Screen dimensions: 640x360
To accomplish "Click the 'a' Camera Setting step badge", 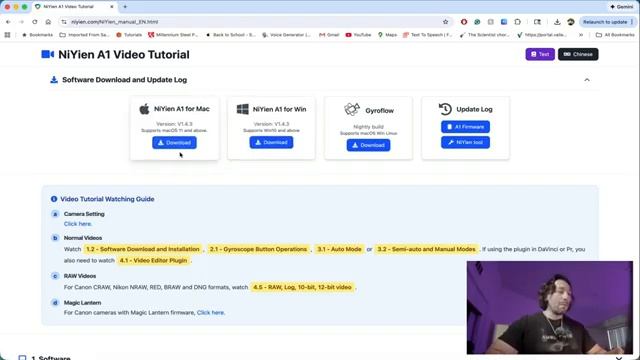I will click(x=55, y=214).
